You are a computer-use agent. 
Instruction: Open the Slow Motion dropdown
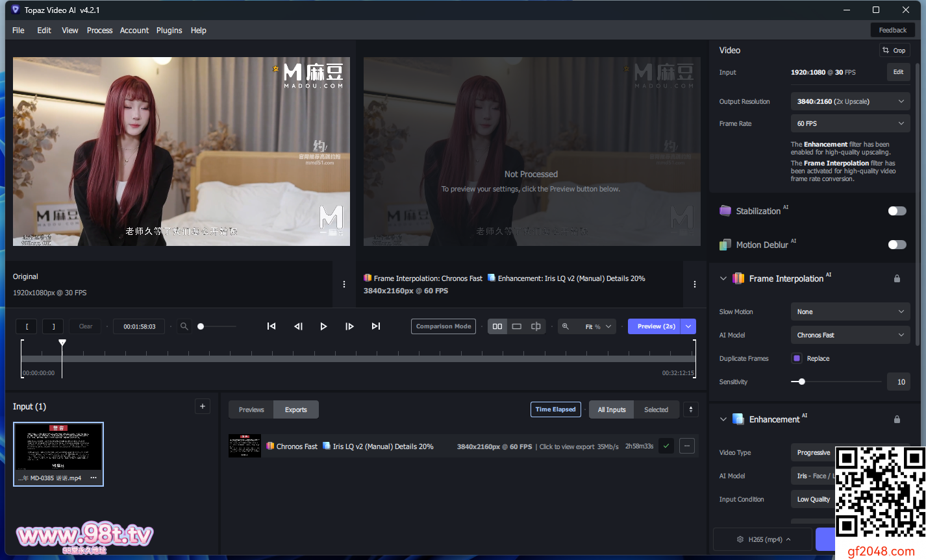851,311
